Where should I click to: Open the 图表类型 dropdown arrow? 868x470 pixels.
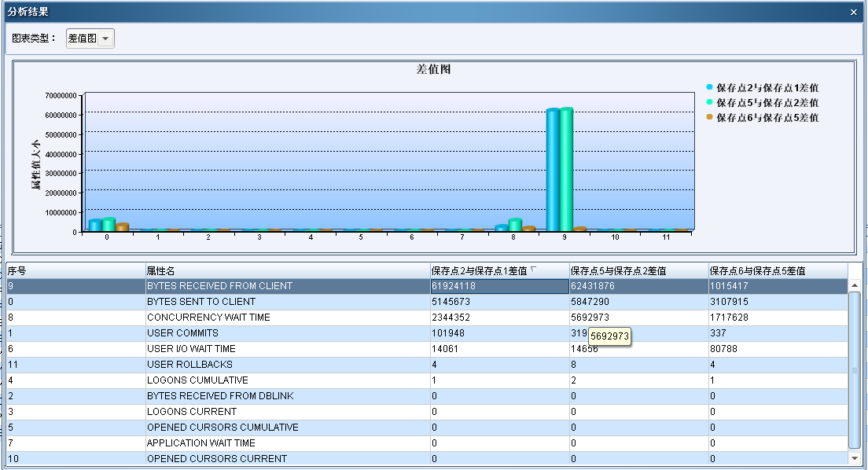click(105, 39)
